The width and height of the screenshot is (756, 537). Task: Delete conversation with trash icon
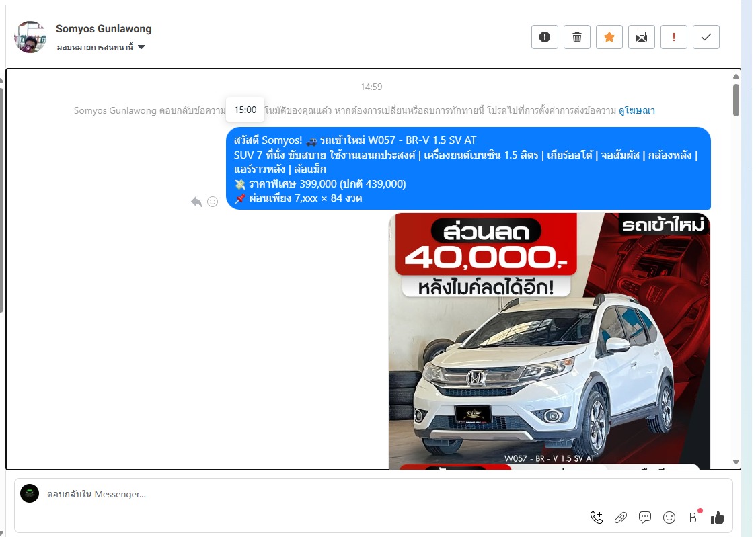pos(577,37)
